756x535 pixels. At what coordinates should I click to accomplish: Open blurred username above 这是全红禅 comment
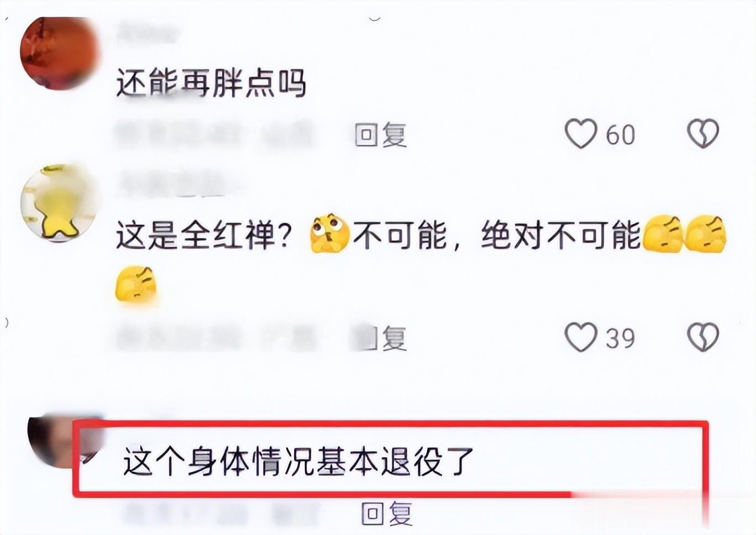[x=177, y=184]
